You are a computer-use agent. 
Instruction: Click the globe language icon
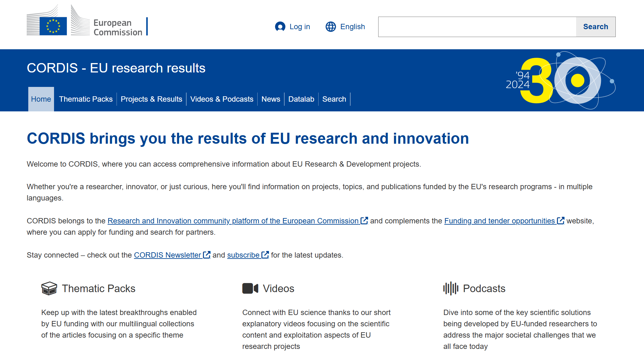pyautogui.click(x=330, y=27)
